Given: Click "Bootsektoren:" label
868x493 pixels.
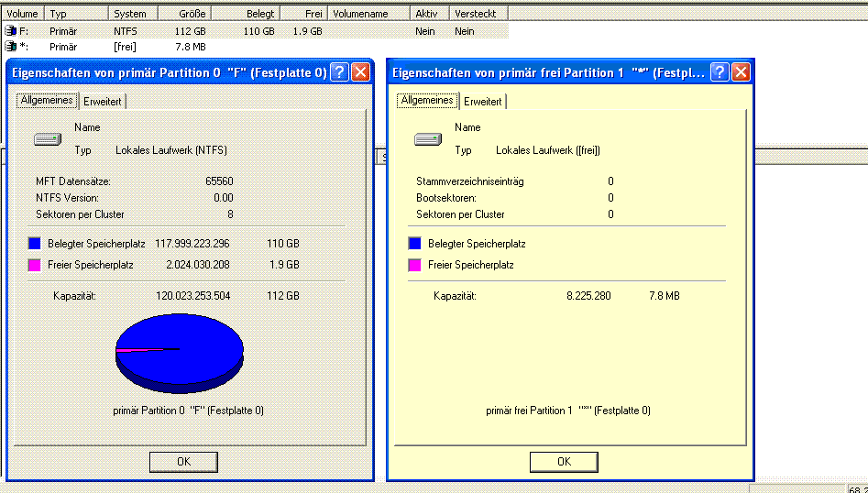Looking at the screenshot, I should [446, 198].
